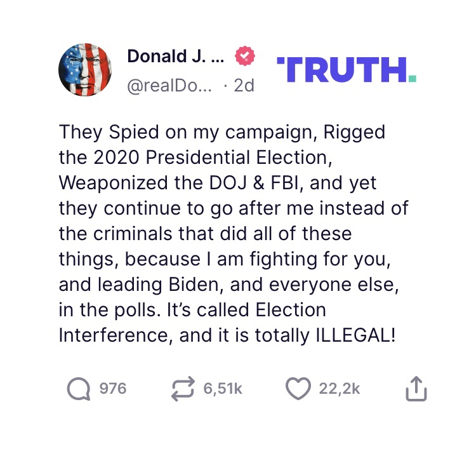476x463 pixels.
Task: Click the TRUTH. logo
Action: coord(347,69)
